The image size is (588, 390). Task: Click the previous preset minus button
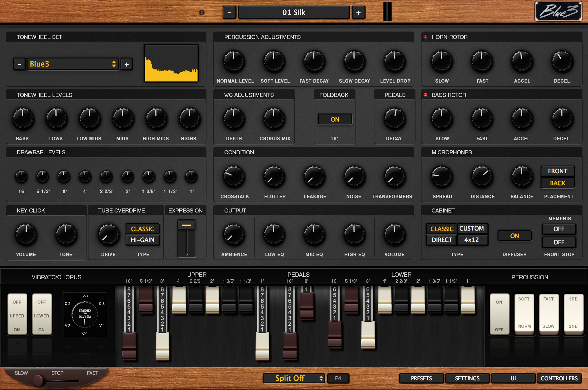(x=229, y=13)
